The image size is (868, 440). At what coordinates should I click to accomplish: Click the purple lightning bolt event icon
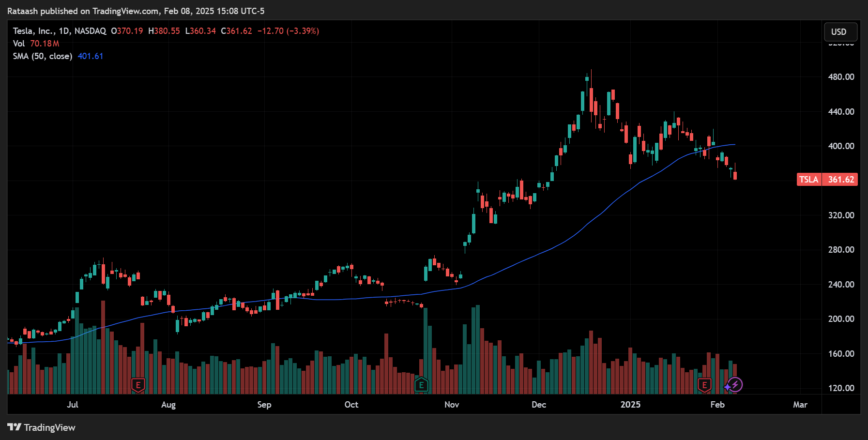(735, 385)
